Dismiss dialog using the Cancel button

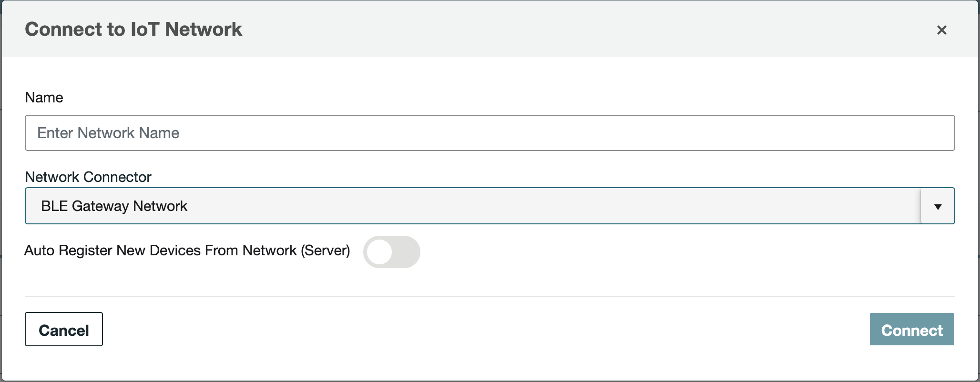click(64, 330)
